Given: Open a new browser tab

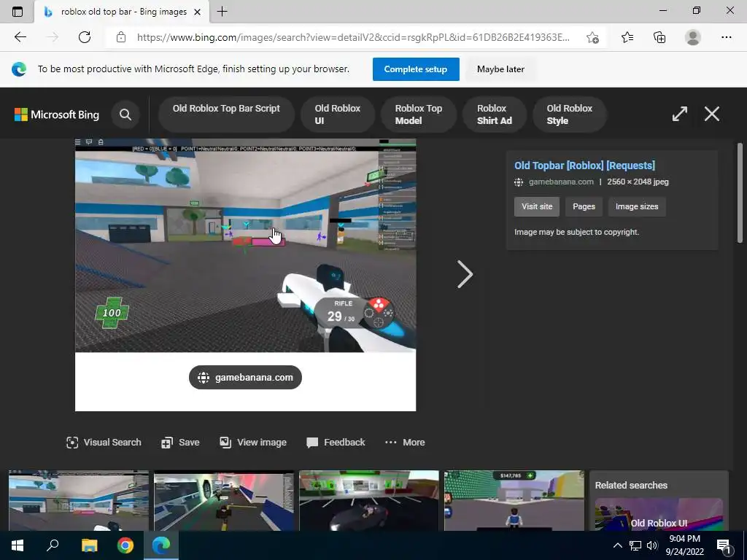Looking at the screenshot, I should pos(222,12).
